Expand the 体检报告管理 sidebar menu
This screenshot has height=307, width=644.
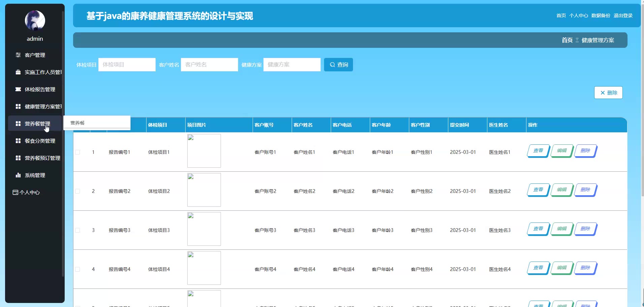40,89
